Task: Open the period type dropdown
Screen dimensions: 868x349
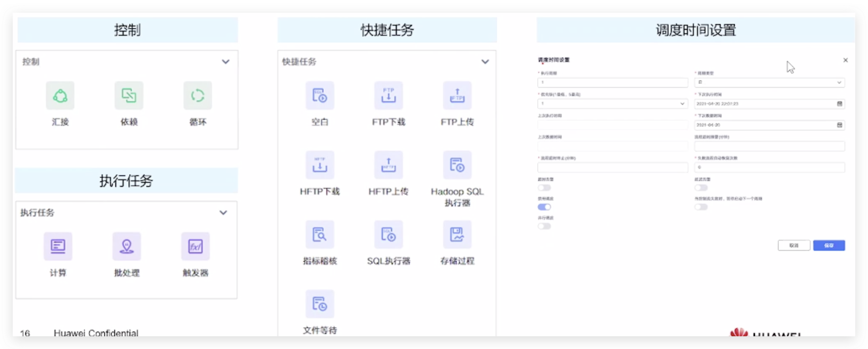Action: 769,82
